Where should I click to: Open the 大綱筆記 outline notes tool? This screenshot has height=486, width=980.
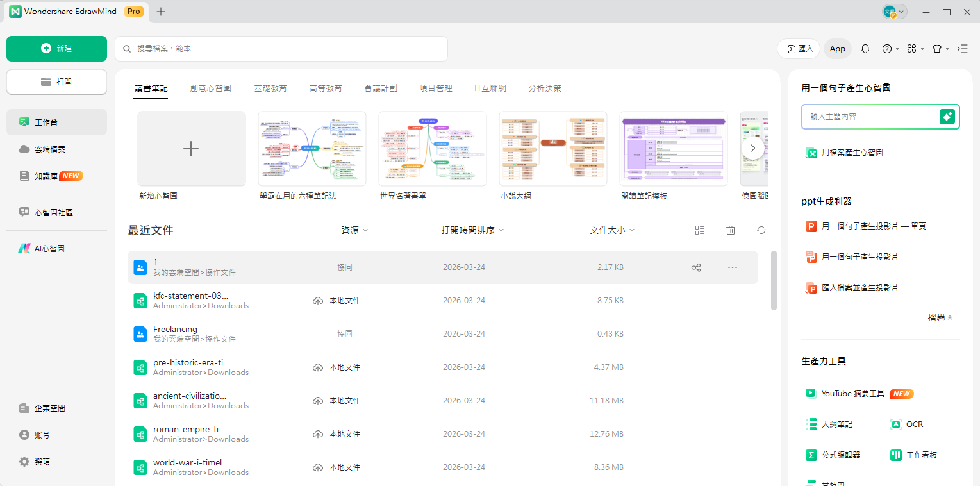click(x=838, y=424)
